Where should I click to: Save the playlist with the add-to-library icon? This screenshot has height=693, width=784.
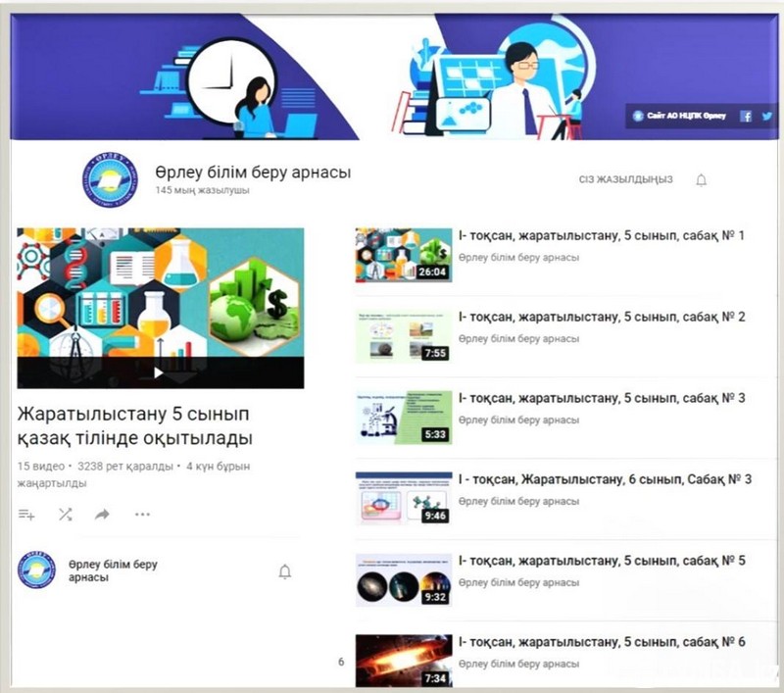tap(26, 514)
